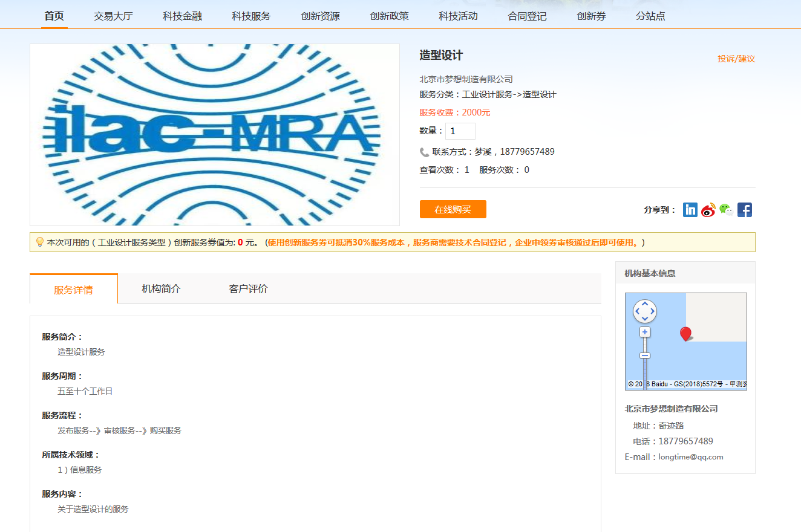The height and width of the screenshot is (532, 801).
Task: Select the 服务详情 tab
Action: [x=74, y=289]
